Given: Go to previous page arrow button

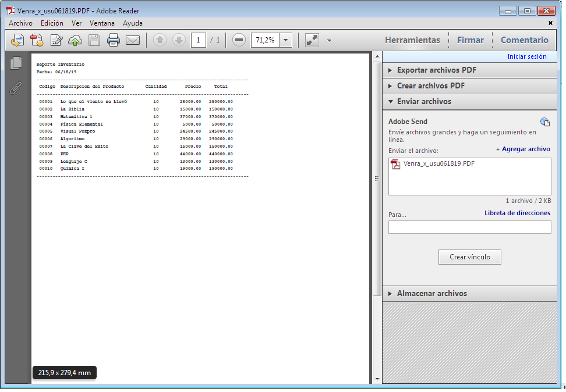Looking at the screenshot, I should [160, 40].
